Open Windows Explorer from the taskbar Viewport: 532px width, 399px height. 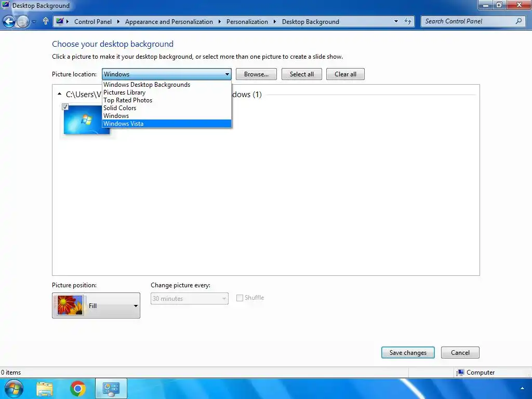(x=45, y=389)
